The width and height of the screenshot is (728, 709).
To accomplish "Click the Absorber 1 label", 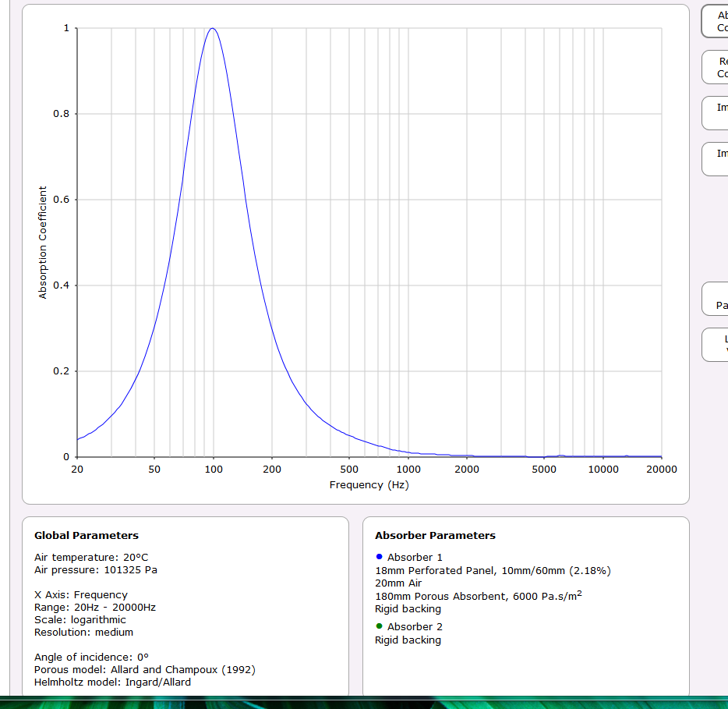I will (x=415, y=558).
